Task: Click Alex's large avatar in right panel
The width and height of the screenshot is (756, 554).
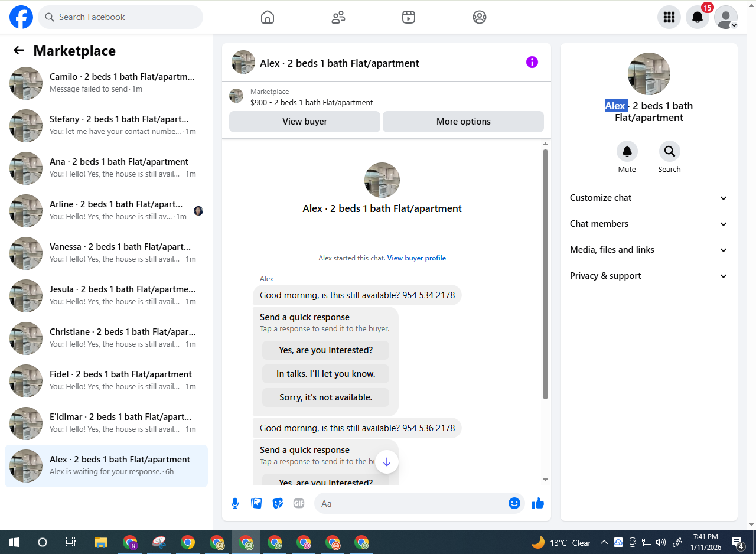Action: (x=649, y=74)
